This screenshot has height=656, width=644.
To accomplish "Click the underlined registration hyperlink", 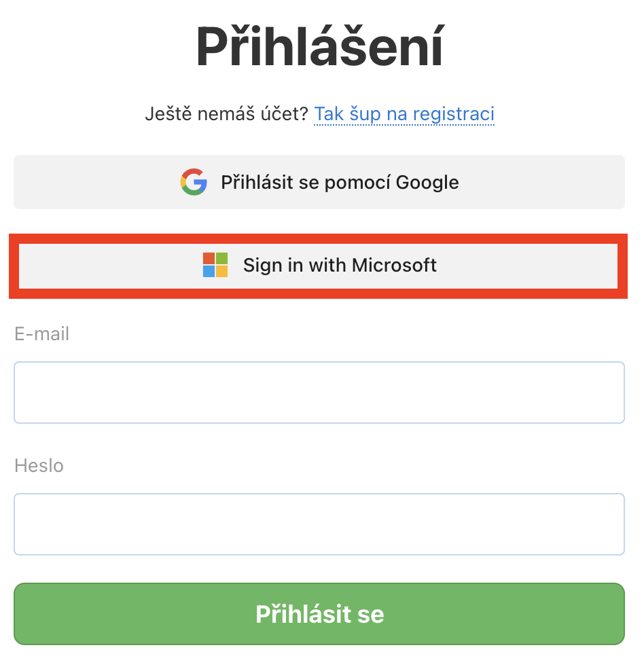I will click(x=404, y=114).
